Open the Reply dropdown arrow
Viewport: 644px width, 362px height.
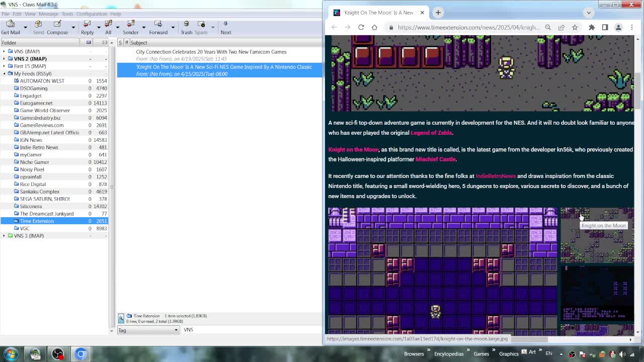coord(99,28)
